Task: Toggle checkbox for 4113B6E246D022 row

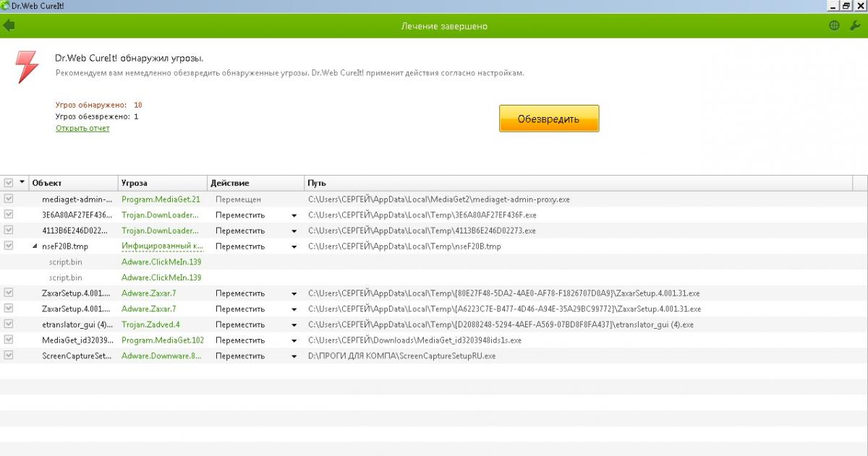Action: click(9, 231)
